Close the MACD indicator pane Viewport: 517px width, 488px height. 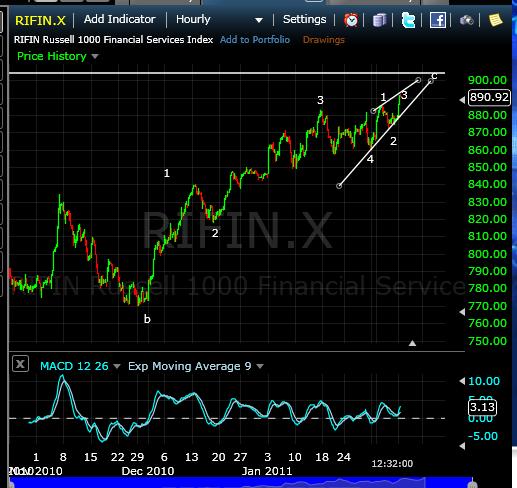coord(20,364)
